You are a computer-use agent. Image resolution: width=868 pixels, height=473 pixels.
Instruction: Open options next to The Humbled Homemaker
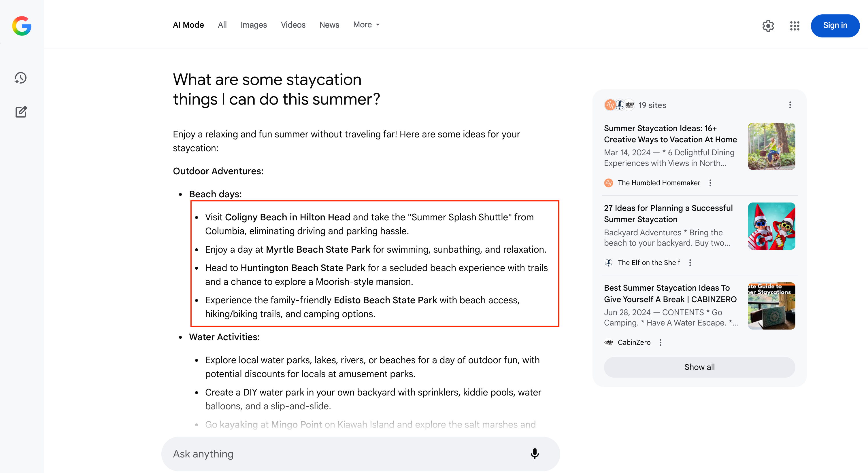710,183
